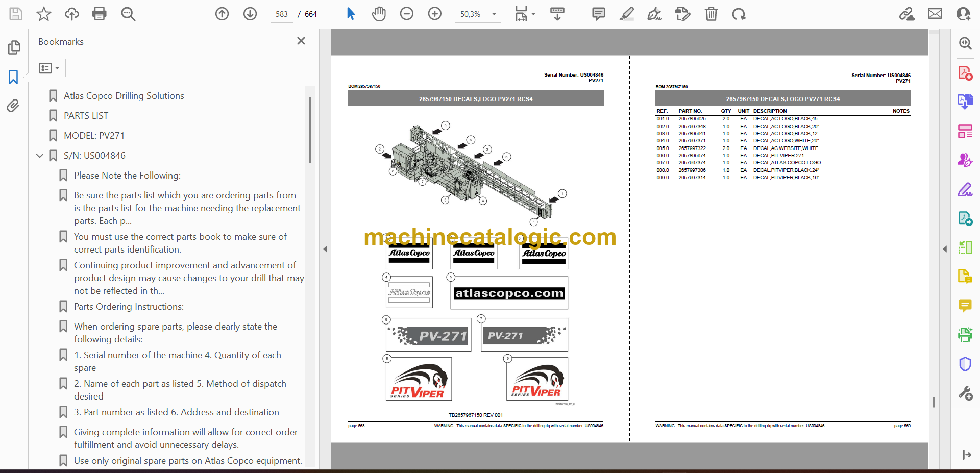Share a link to the file
This screenshot has width=980, height=473.
tap(907, 14)
